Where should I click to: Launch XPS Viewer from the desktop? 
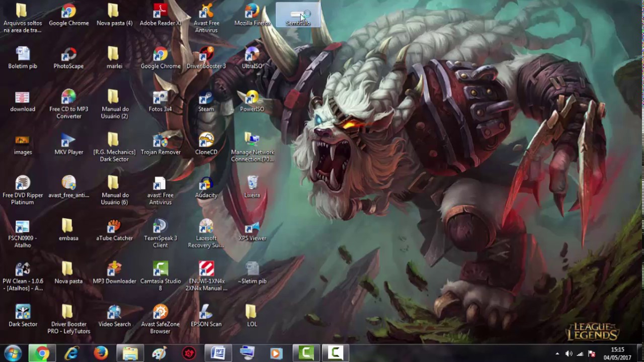[252, 230]
